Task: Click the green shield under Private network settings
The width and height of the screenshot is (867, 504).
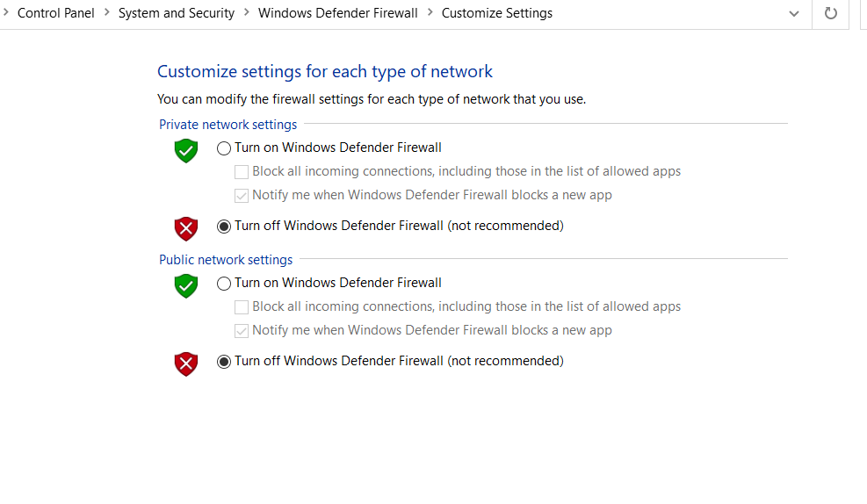Action: coord(186,150)
